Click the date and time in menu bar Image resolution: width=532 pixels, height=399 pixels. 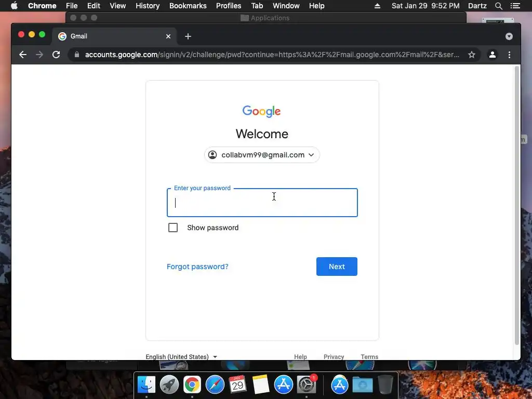point(425,6)
